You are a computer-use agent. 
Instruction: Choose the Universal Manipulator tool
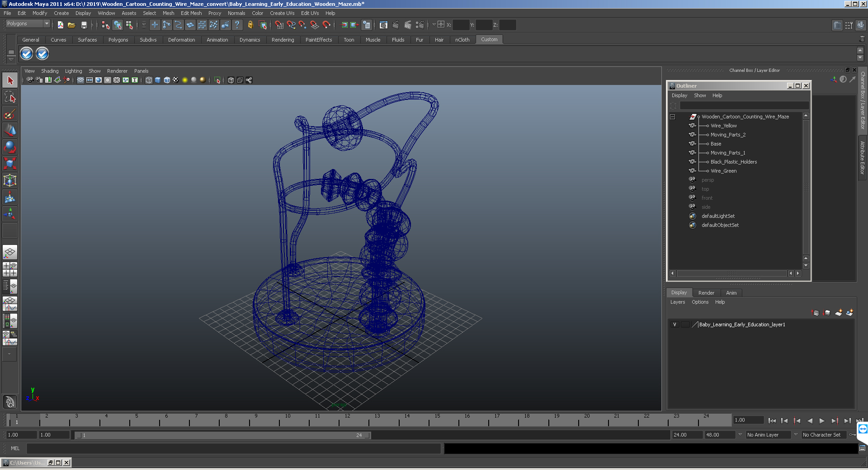coord(10,180)
